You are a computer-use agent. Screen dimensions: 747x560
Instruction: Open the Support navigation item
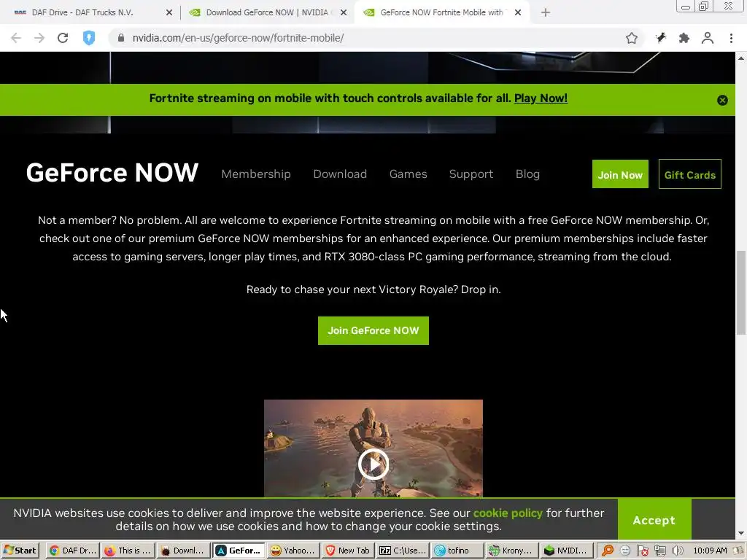tap(471, 174)
